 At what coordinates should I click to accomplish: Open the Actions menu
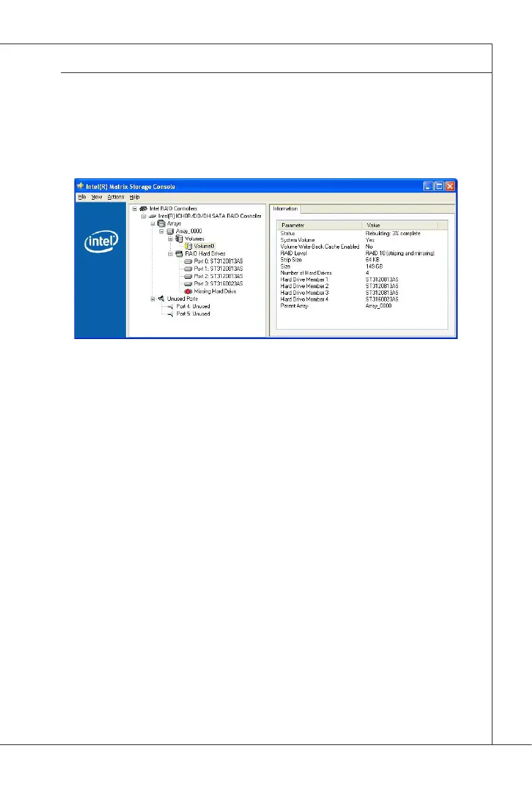point(115,197)
